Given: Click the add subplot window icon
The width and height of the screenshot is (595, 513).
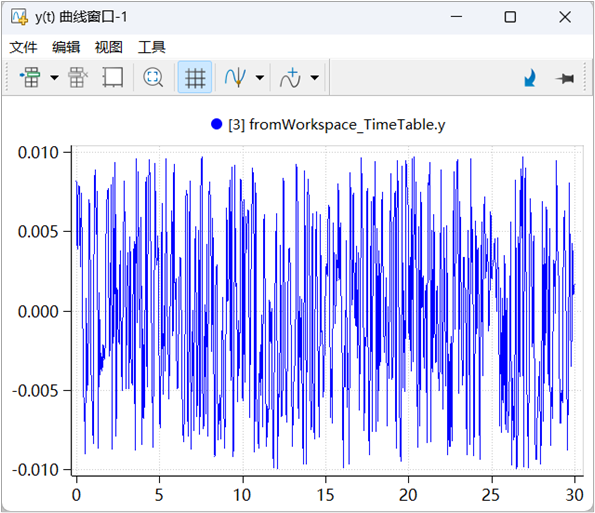Looking at the screenshot, I should tap(30, 77).
